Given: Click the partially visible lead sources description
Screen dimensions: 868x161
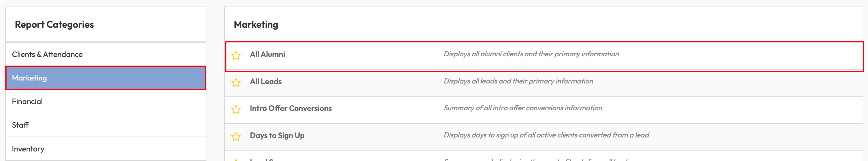Looking at the screenshot, I should click(548, 160).
